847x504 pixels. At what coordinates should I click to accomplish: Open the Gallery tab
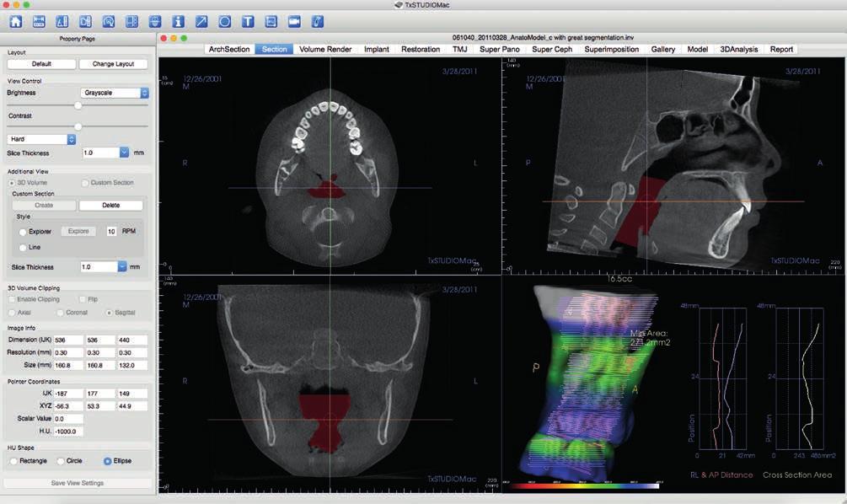click(x=662, y=49)
